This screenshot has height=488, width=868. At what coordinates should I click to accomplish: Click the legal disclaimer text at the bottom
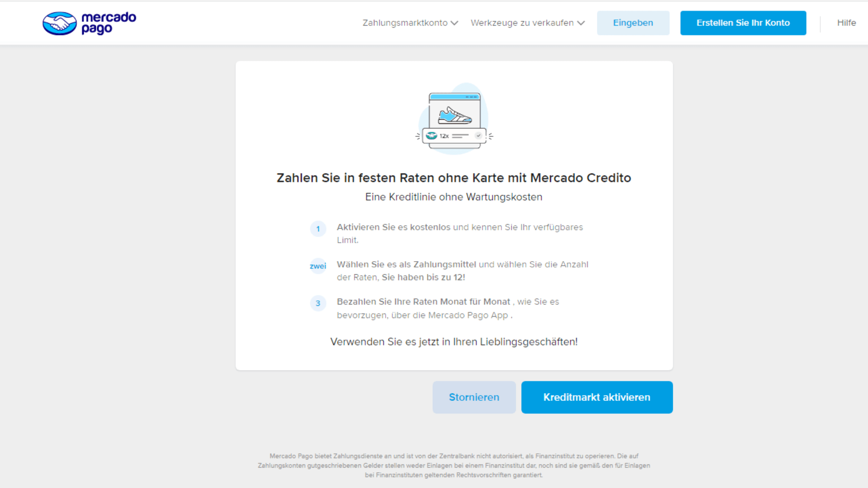[x=454, y=465]
